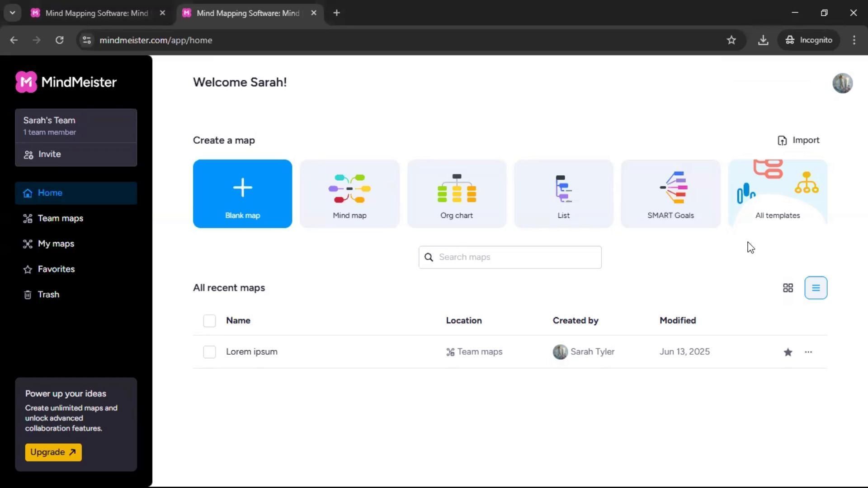Open Sarah's Team workspace switcher
This screenshot has height=488, width=868.
click(76, 126)
